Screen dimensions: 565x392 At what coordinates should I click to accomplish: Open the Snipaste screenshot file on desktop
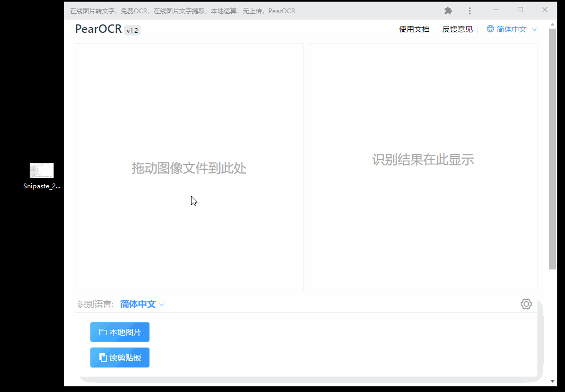pyautogui.click(x=41, y=170)
